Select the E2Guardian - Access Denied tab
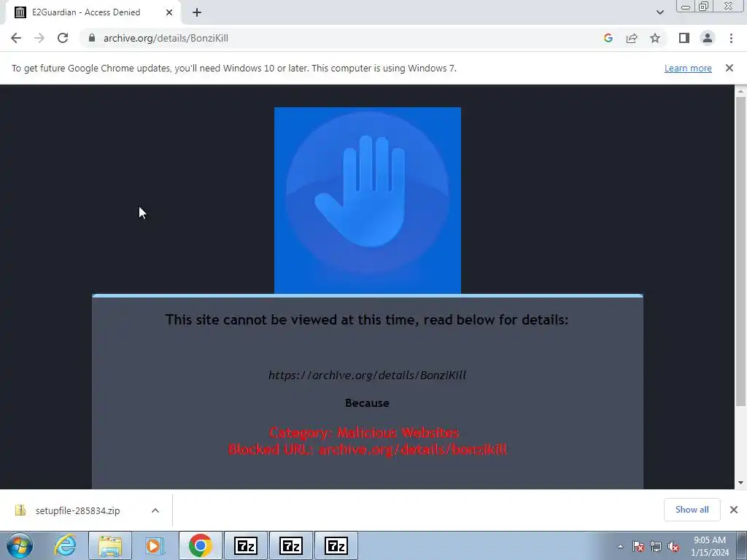 click(x=93, y=12)
